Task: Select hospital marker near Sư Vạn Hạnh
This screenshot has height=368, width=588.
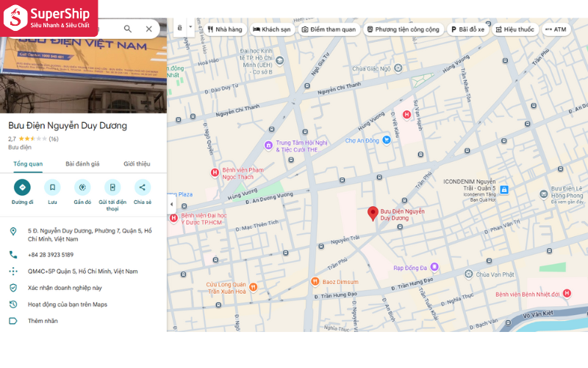Action: (x=406, y=115)
